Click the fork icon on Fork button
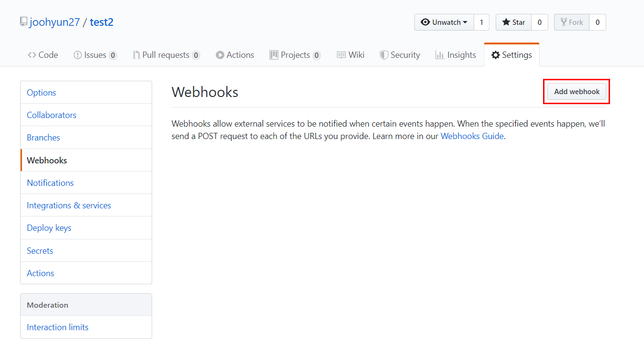The width and height of the screenshot is (644, 355). (564, 22)
